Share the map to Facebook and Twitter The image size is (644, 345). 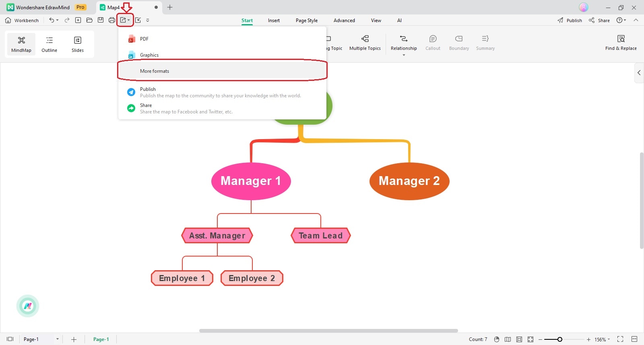[x=222, y=109]
